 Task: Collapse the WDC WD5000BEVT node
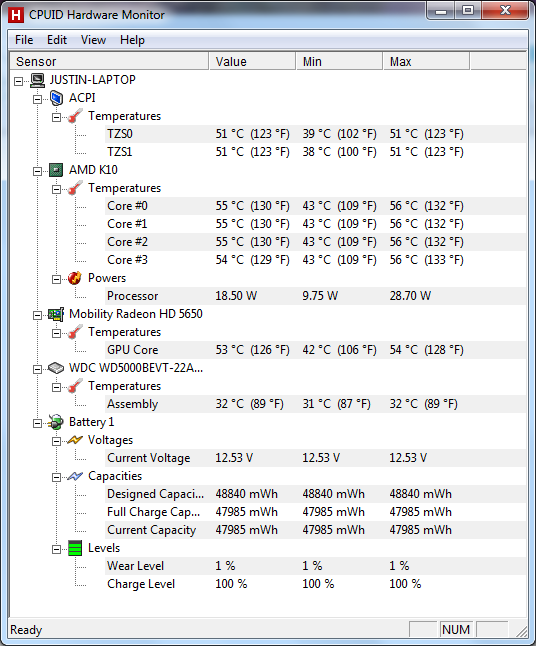click(x=37, y=370)
